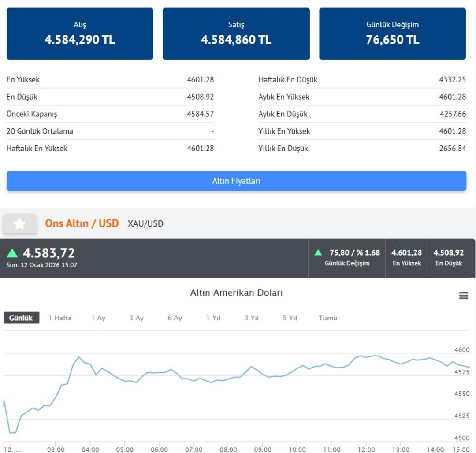
Task: Click the green arrow next to 75,80
Action: (x=318, y=253)
